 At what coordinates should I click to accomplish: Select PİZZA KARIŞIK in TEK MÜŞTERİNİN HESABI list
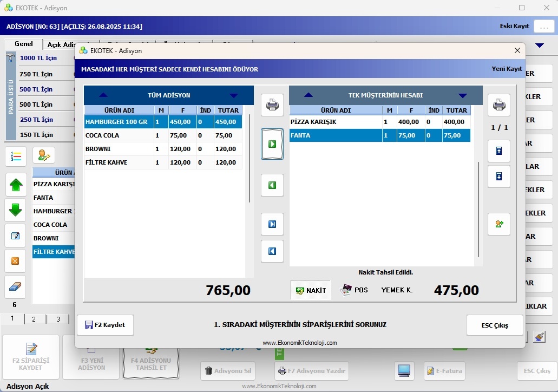pos(380,122)
